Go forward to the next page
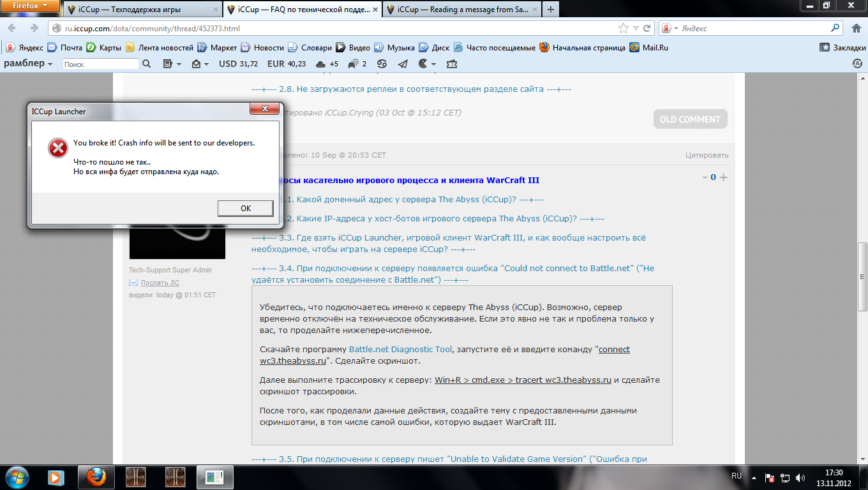Viewport: 868px width, 490px height. click(x=34, y=28)
